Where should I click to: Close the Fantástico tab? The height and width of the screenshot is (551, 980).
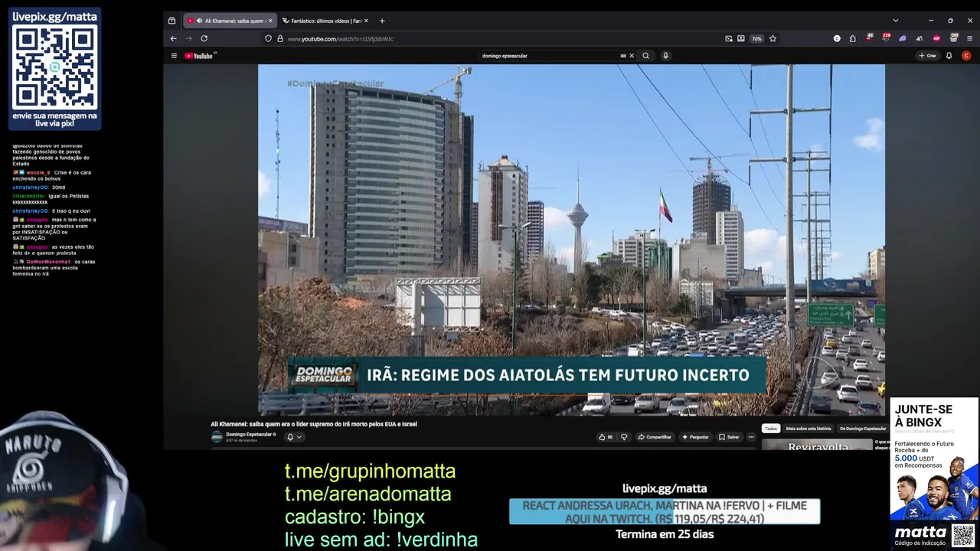coord(366,21)
